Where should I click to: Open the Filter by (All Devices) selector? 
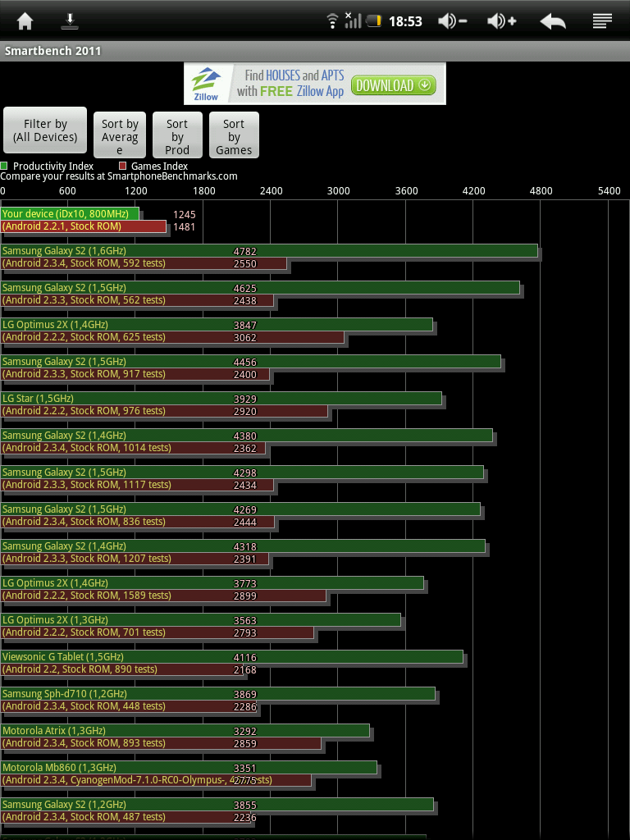tap(45, 131)
